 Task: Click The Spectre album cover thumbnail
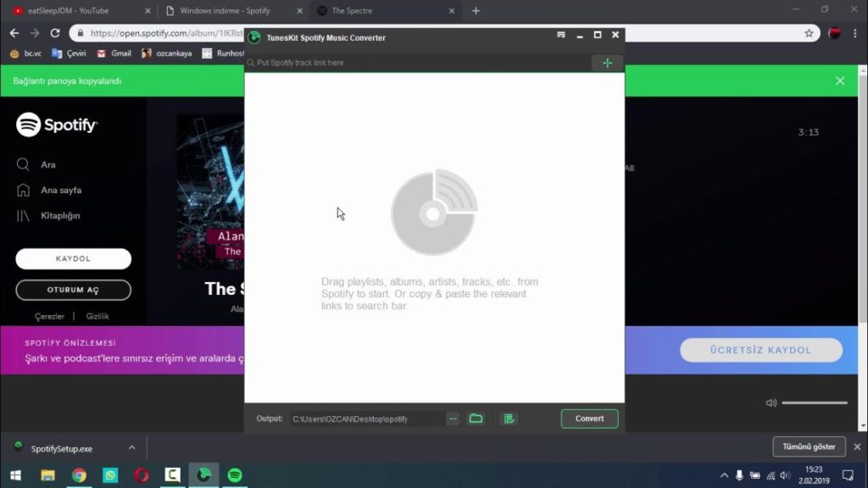coord(210,192)
